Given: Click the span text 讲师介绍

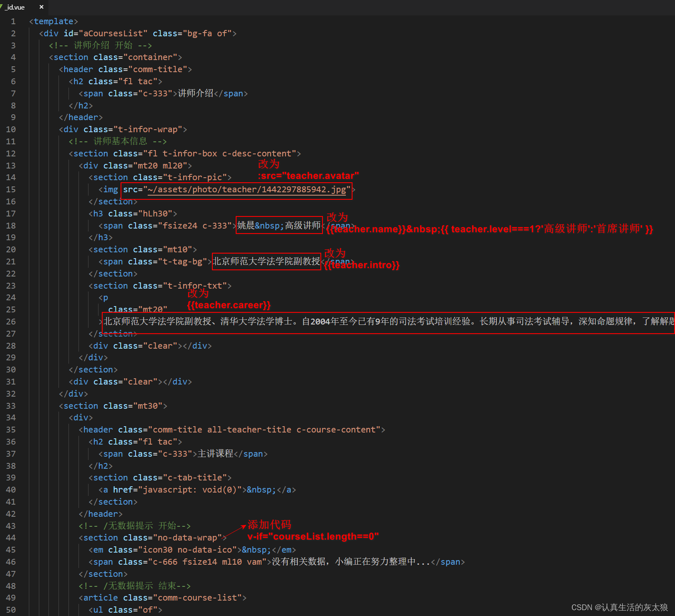Looking at the screenshot, I should click(x=196, y=93).
